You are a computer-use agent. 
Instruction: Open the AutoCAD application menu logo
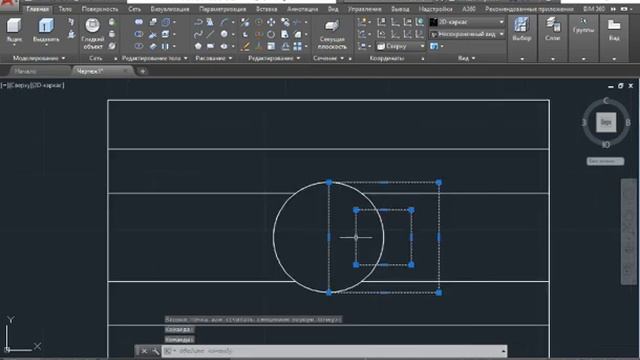(9, 5)
